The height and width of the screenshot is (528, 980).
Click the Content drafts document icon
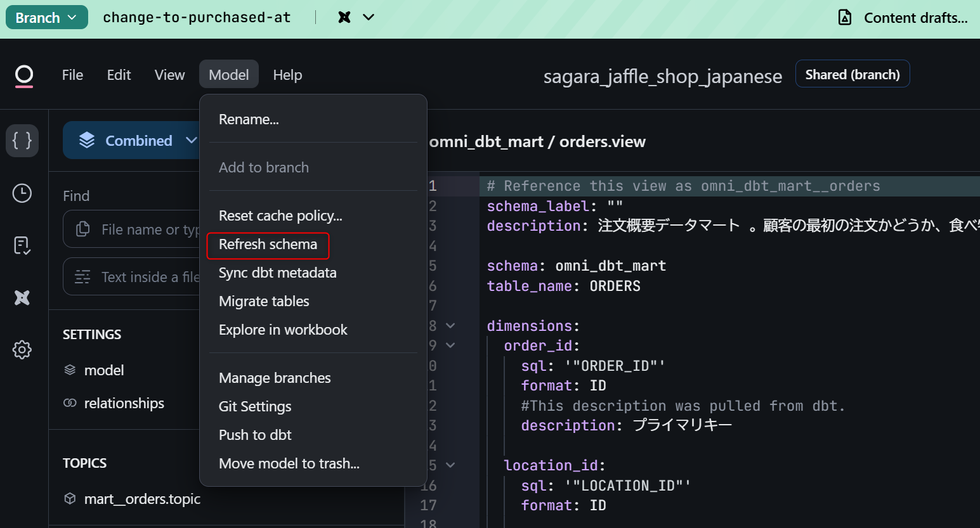click(845, 18)
